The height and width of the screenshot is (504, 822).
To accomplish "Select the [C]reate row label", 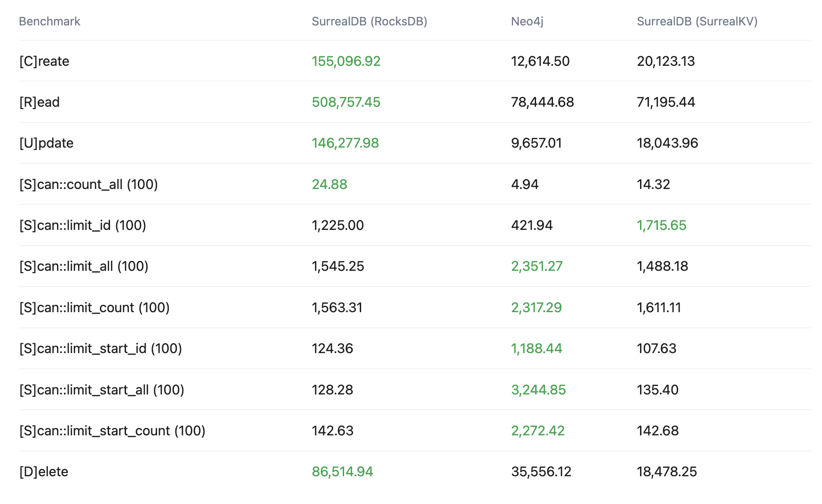I will pyautogui.click(x=44, y=61).
